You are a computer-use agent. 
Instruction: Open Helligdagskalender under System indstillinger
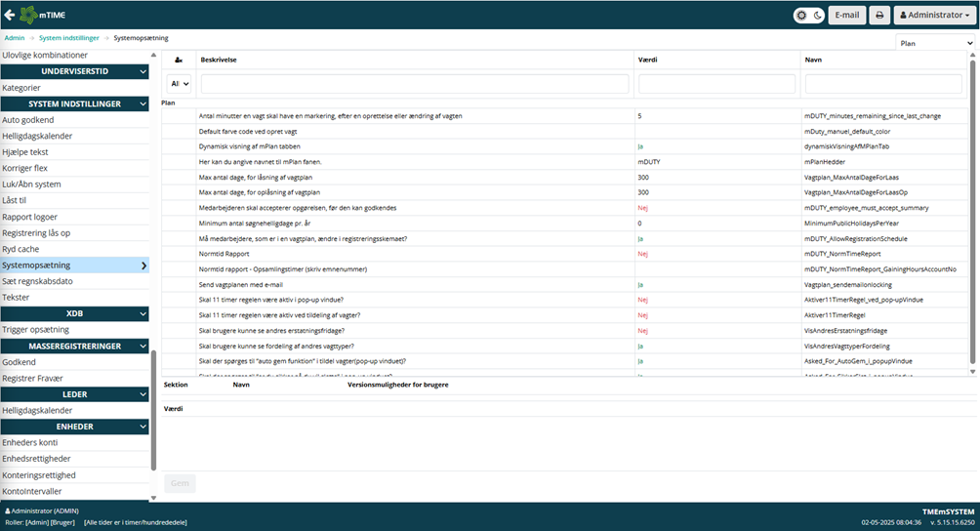[37, 136]
